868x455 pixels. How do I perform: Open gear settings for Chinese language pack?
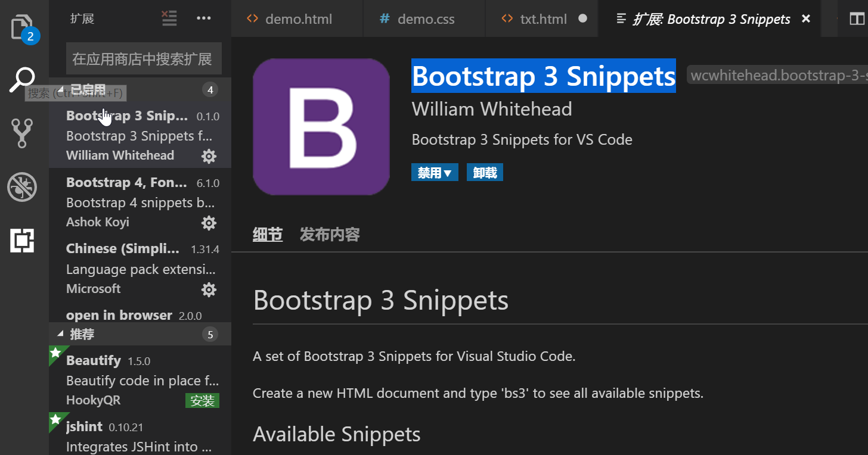[x=209, y=290]
